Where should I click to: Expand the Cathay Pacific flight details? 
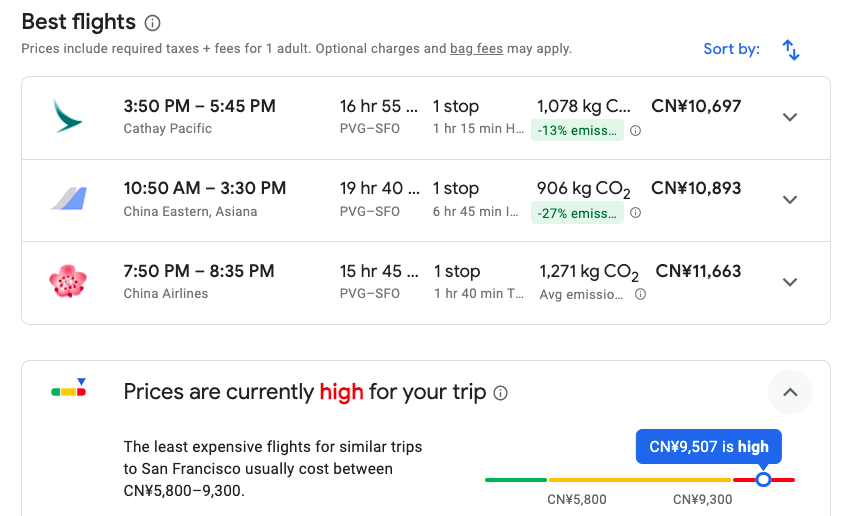790,117
